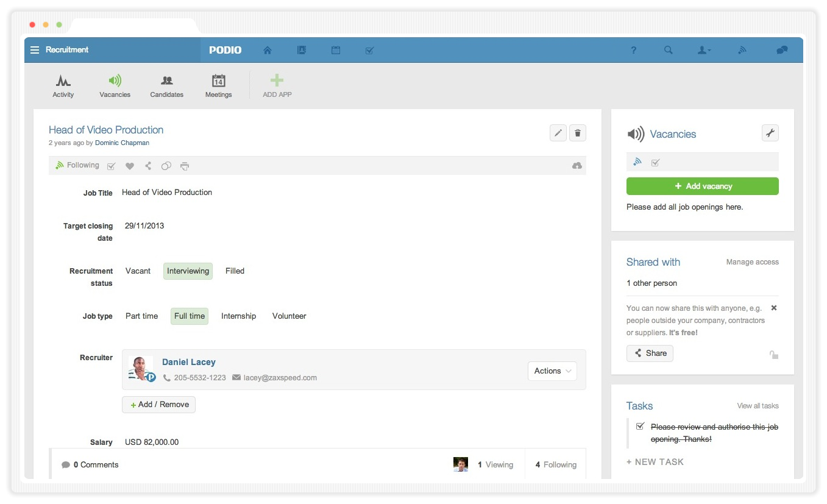Expand the Actions dropdown for Daniel Lacey
827x504 pixels.
pyautogui.click(x=552, y=371)
